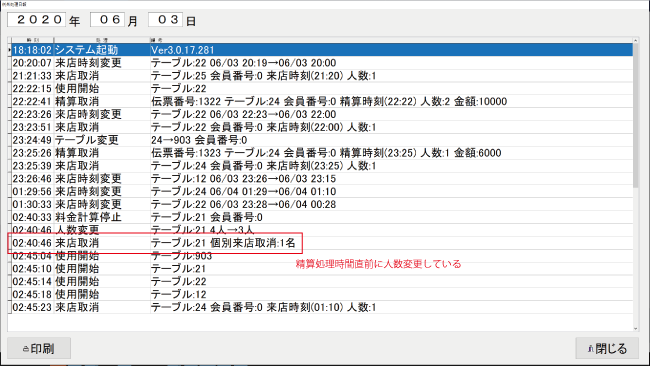Click the scrollbar down arrow of the log list

(636, 329)
